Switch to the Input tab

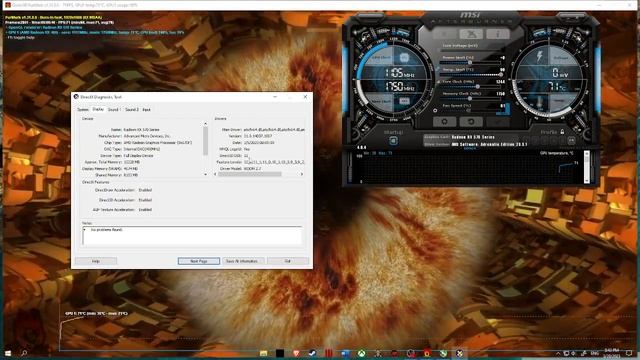pyautogui.click(x=147, y=109)
